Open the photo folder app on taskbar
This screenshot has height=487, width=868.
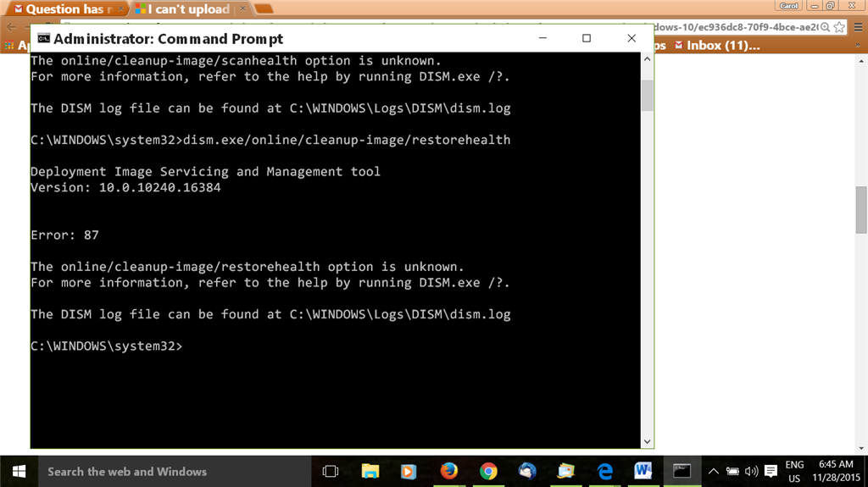click(x=565, y=472)
